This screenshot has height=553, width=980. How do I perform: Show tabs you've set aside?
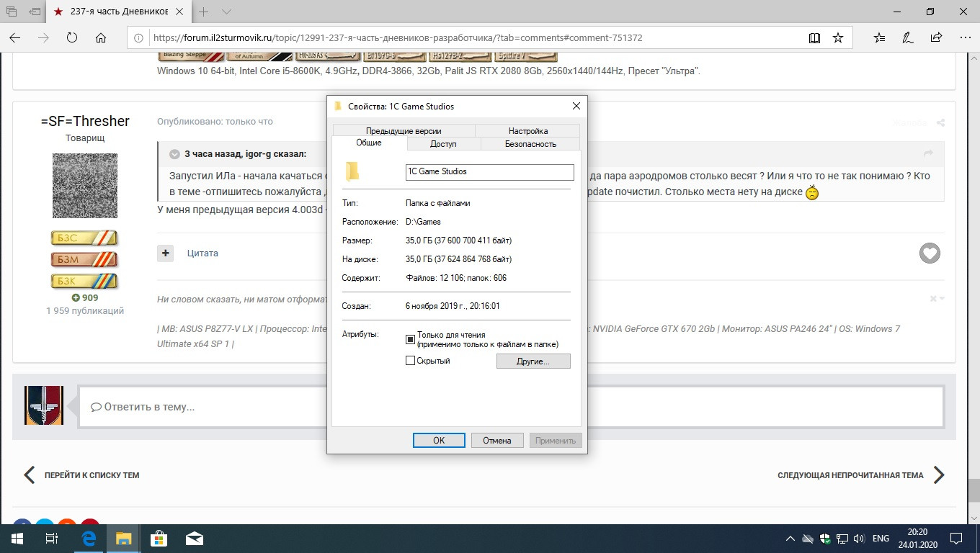point(12,12)
